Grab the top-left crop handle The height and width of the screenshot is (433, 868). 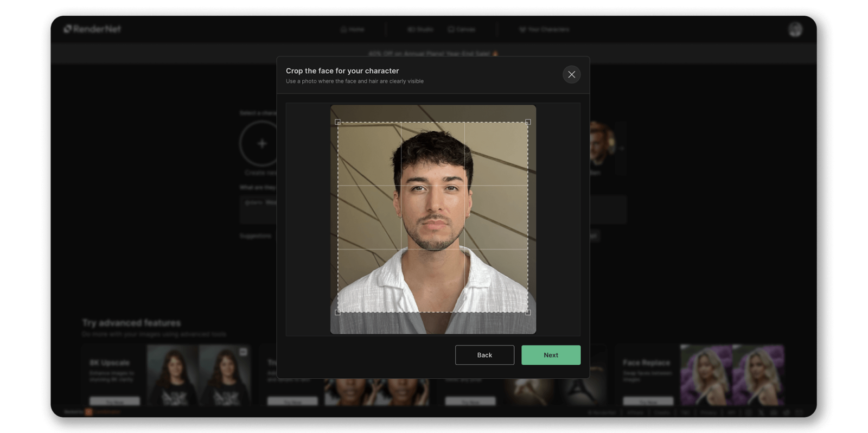coord(337,122)
